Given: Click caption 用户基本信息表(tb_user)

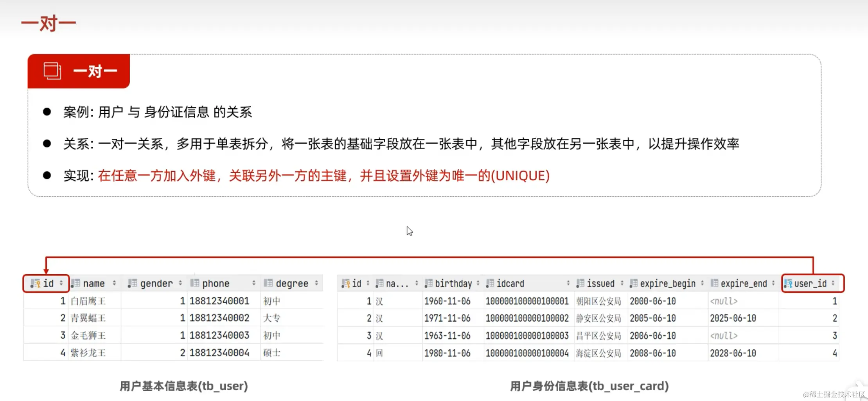Looking at the screenshot, I should [x=183, y=386].
